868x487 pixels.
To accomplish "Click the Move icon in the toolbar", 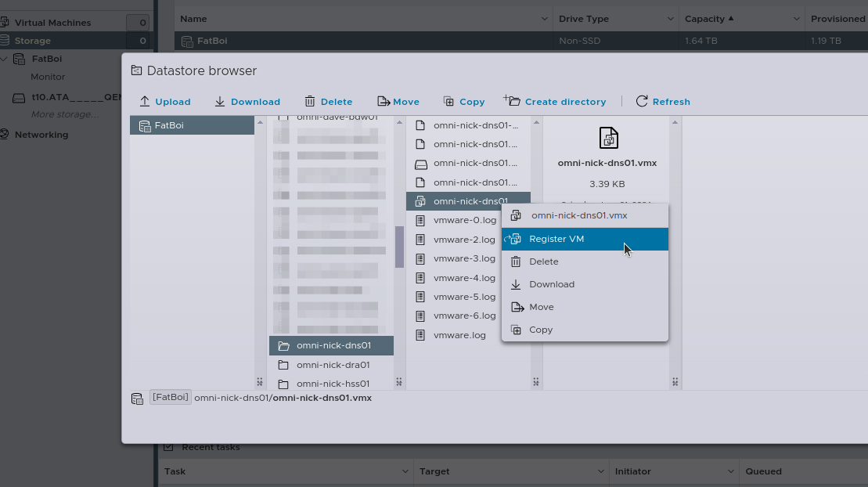I will [x=384, y=102].
